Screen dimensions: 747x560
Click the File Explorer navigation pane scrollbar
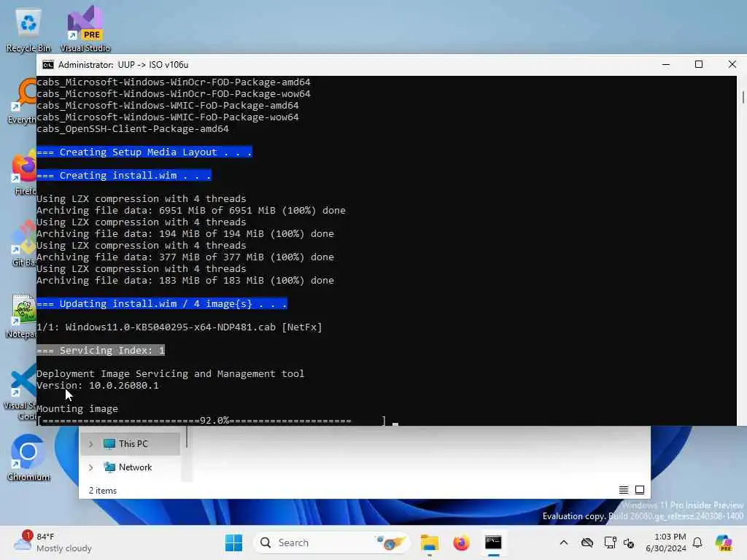[187, 437]
